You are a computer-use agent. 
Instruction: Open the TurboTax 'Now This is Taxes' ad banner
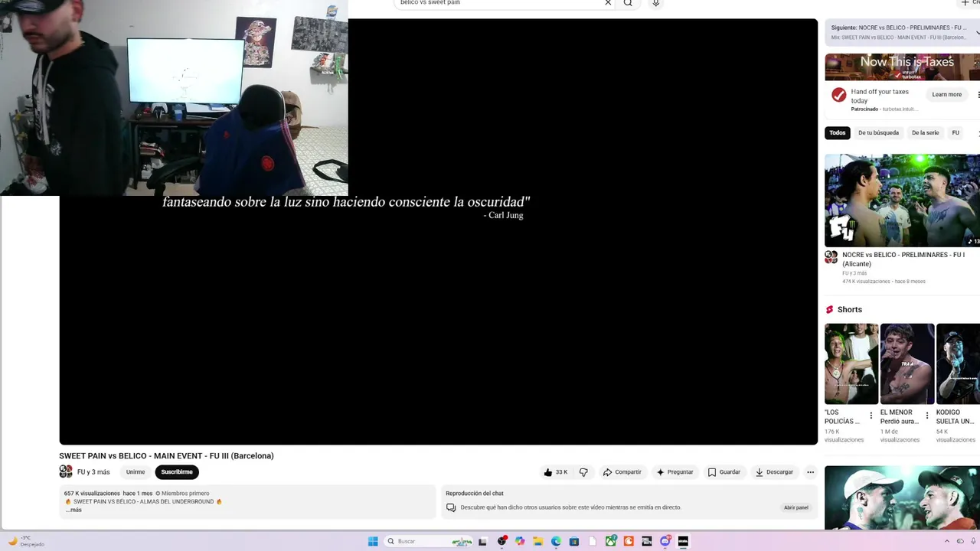(902, 67)
